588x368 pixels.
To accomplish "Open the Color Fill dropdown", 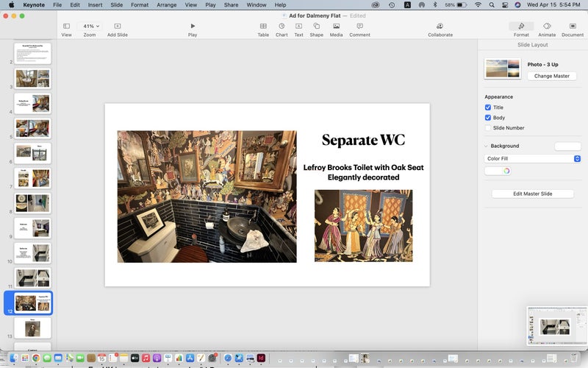I will click(x=533, y=159).
